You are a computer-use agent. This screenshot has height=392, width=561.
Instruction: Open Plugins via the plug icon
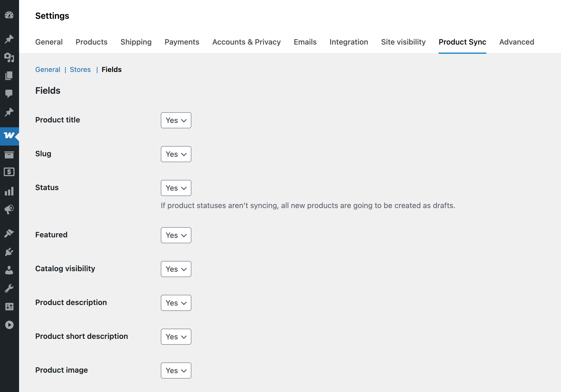pyautogui.click(x=9, y=252)
